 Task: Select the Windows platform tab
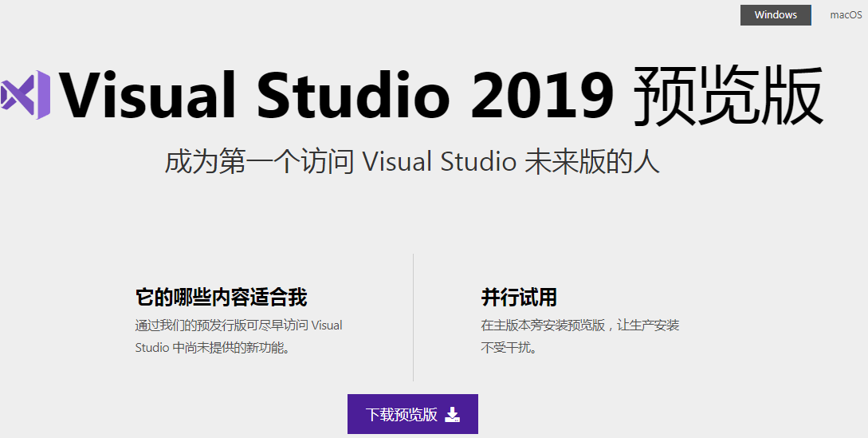[x=776, y=15]
